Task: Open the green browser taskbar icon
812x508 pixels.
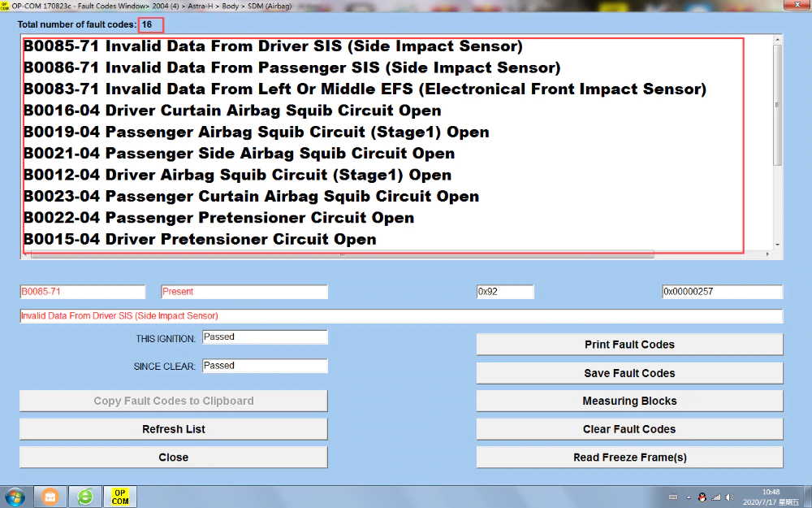Action: (x=85, y=497)
